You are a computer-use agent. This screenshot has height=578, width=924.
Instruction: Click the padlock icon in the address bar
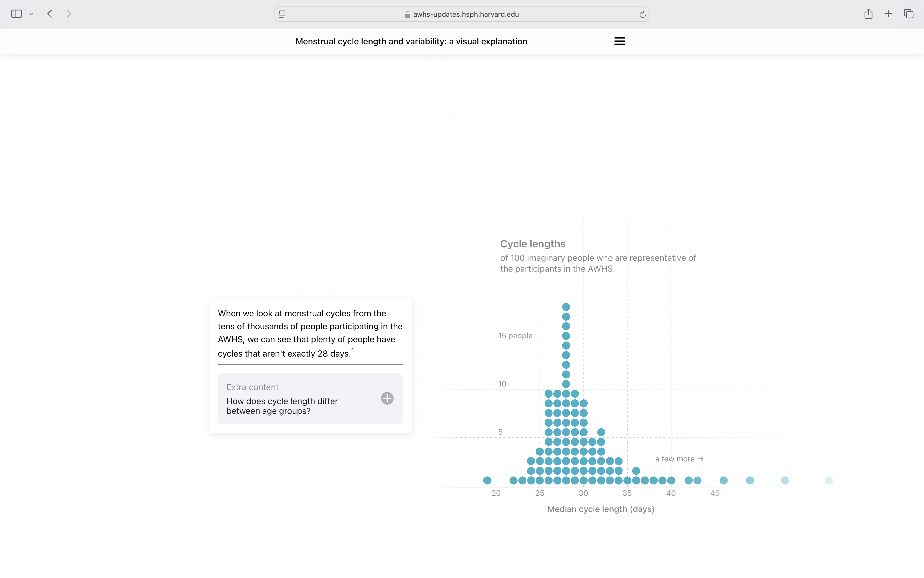coord(407,14)
